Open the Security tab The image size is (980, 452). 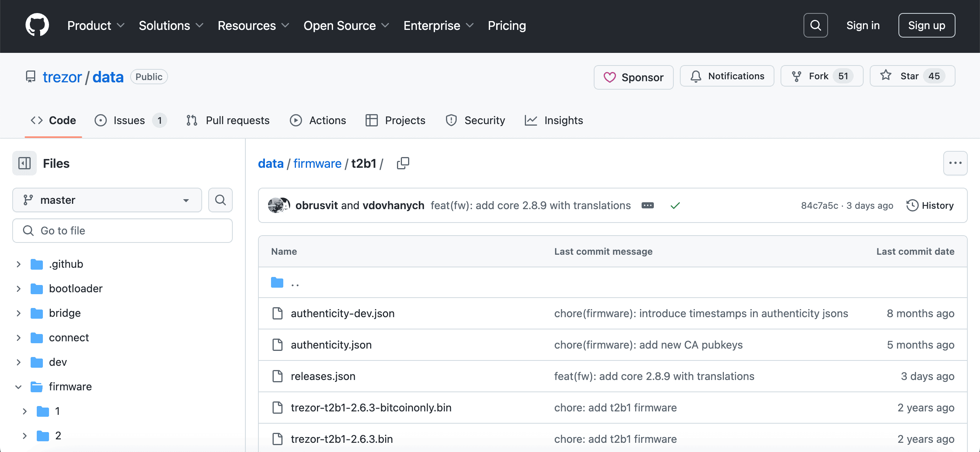[475, 120]
